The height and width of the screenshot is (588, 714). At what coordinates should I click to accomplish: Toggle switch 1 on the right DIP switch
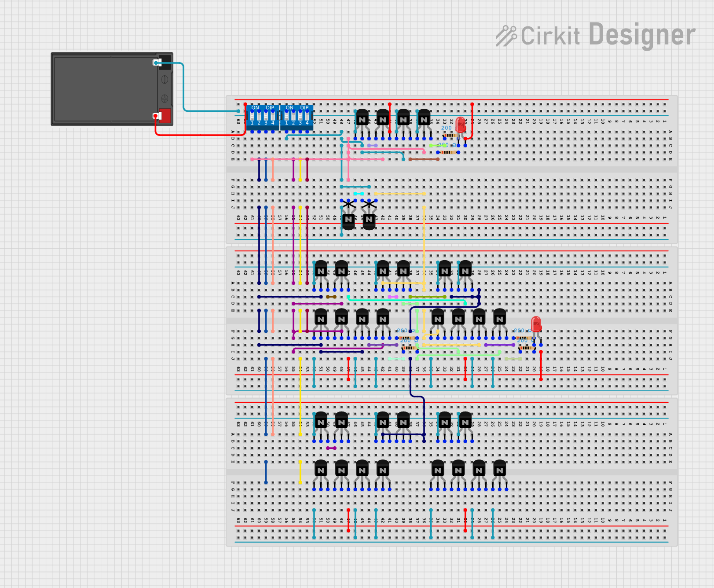pyautogui.click(x=286, y=116)
